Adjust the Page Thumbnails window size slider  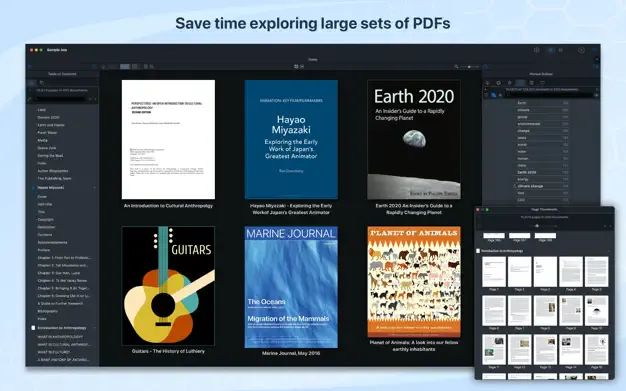click(537, 226)
